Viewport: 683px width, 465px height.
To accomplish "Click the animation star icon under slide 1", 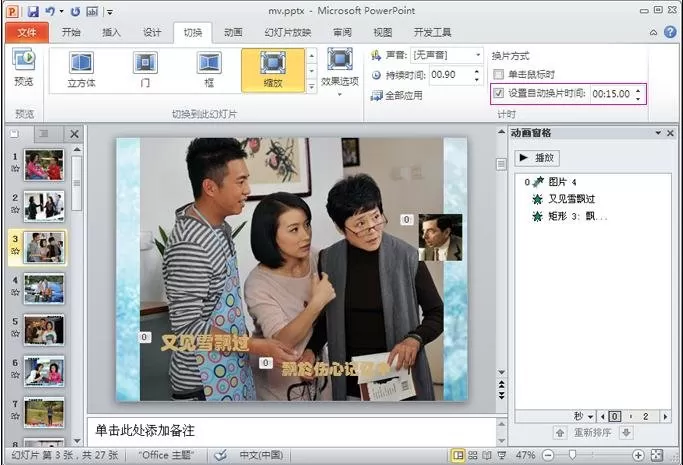I will 15,168.
